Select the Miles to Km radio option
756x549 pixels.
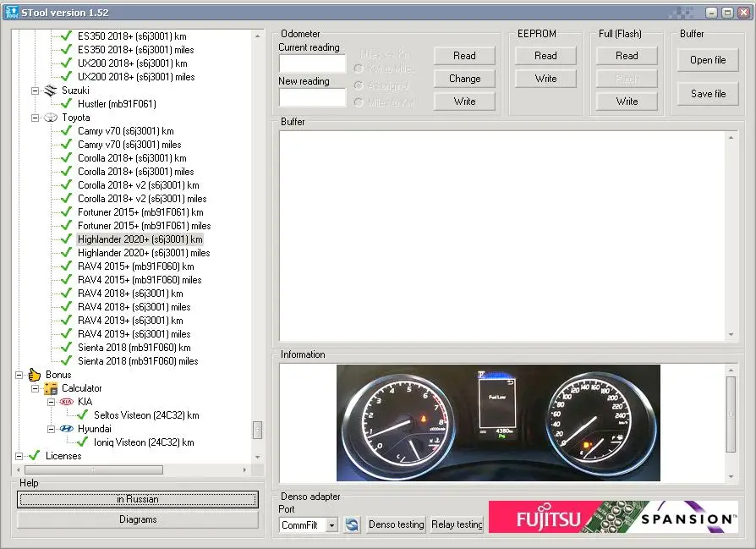click(359, 102)
